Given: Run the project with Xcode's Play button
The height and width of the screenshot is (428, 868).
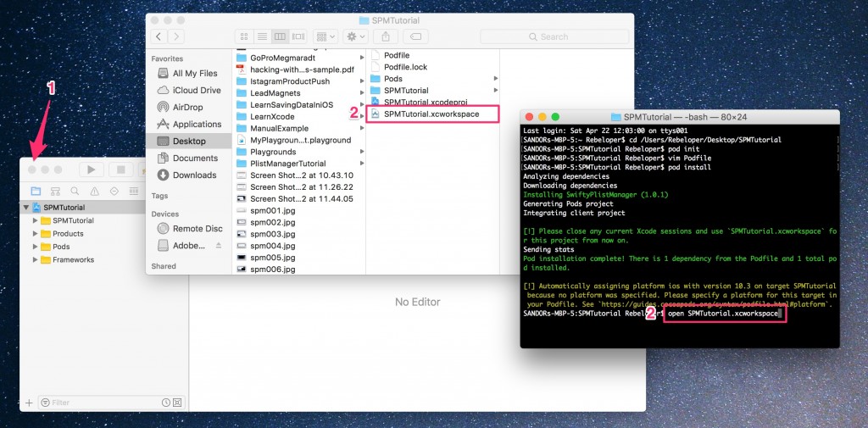Looking at the screenshot, I should tap(92, 170).
